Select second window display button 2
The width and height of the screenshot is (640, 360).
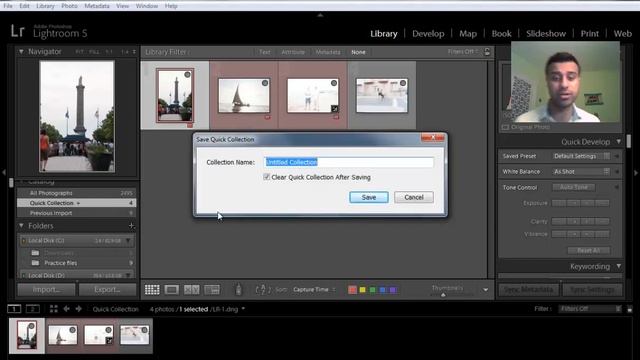[x=33, y=309]
